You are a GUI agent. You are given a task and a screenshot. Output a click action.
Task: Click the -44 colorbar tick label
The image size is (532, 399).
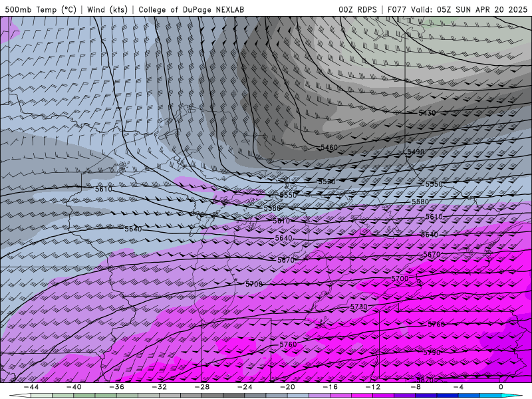click(31, 387)
